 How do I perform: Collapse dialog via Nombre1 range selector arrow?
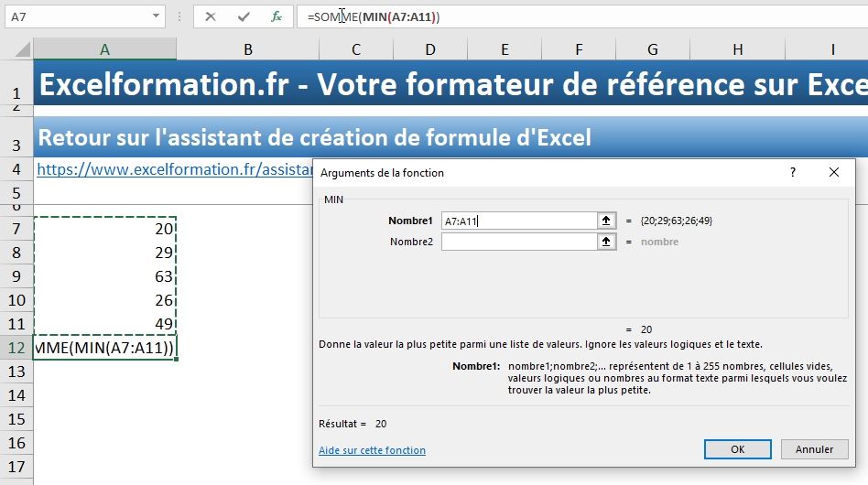[x=606, y=221]
